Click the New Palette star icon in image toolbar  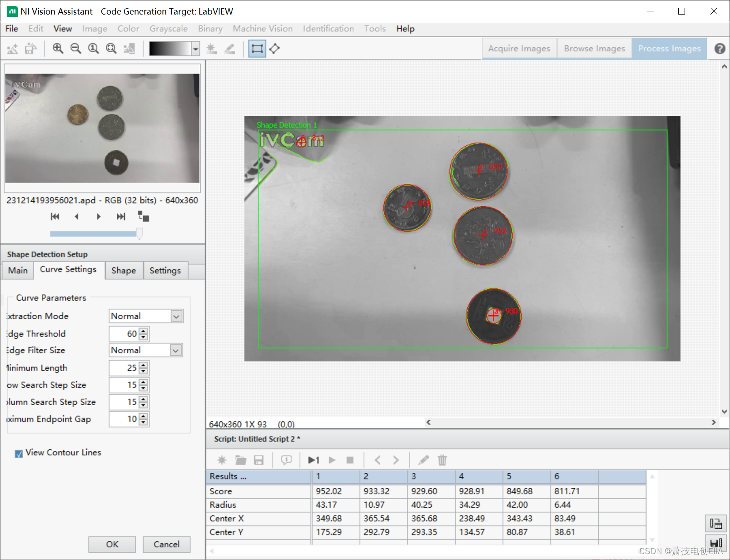click(212, 49)
